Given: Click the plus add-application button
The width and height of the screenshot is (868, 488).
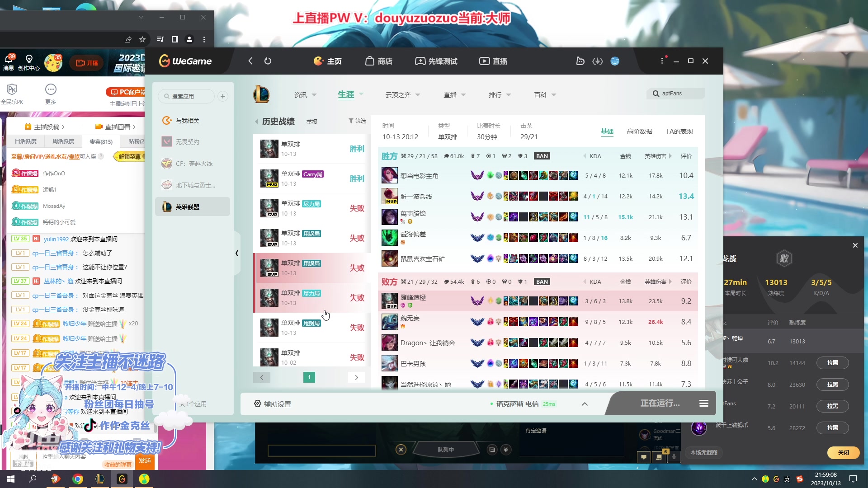Looking at the screenshot, I should pos(223,96).
